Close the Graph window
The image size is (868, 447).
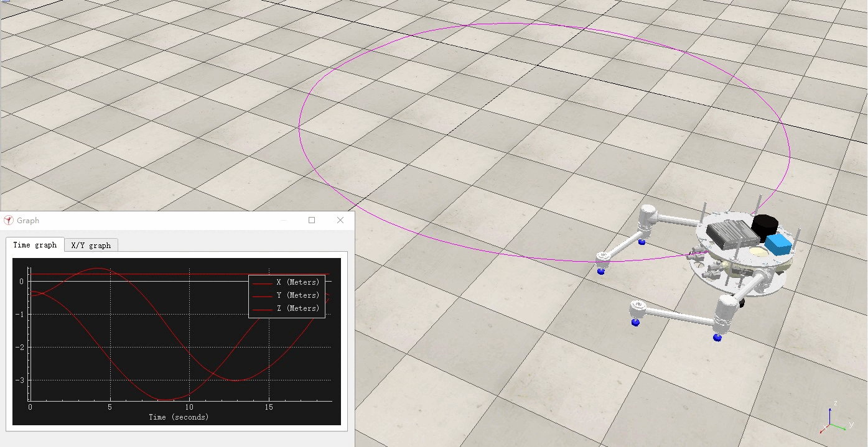[340, 220]
